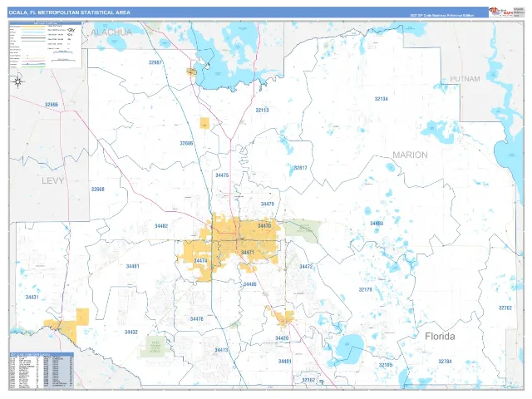Select ZIP code label 34472
Image resolution: width=532 pixels, height=399 pixels.
(306, 267)
